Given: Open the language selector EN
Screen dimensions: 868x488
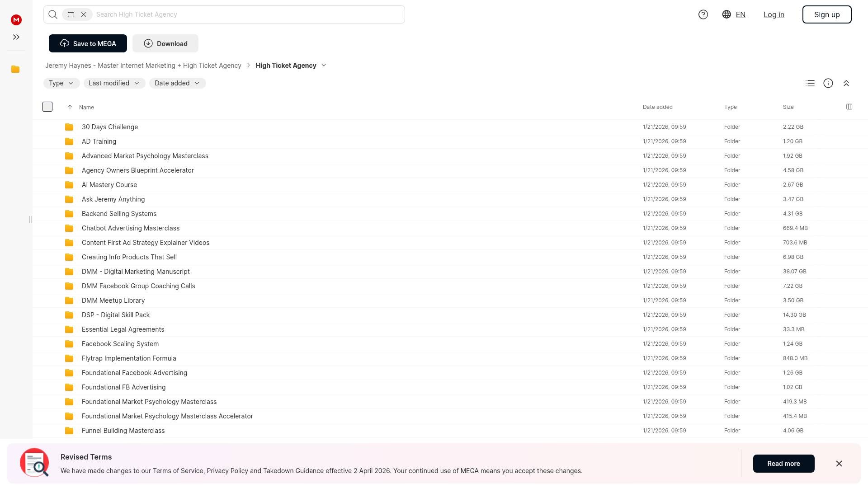Looking at the screenshot, I should click(734, 14).
